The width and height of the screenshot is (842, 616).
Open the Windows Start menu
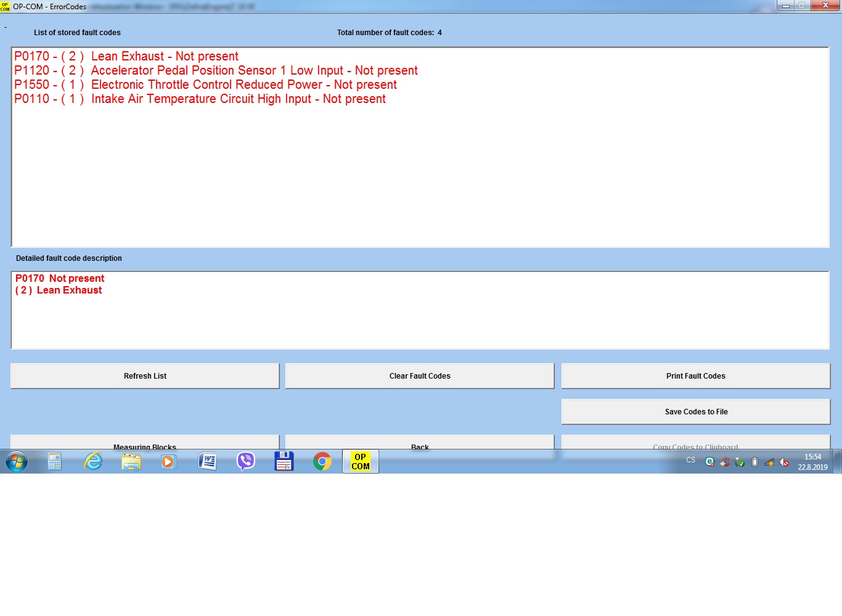click(17, 461)
